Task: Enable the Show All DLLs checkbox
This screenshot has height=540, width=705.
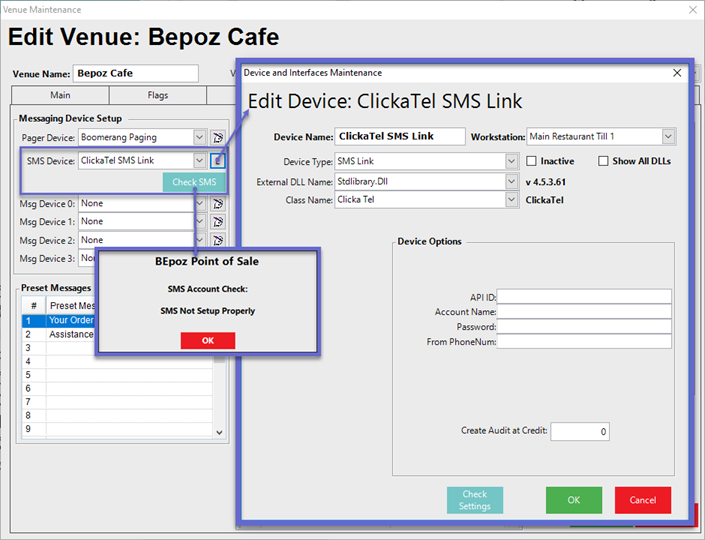Action: coord(603,161)
